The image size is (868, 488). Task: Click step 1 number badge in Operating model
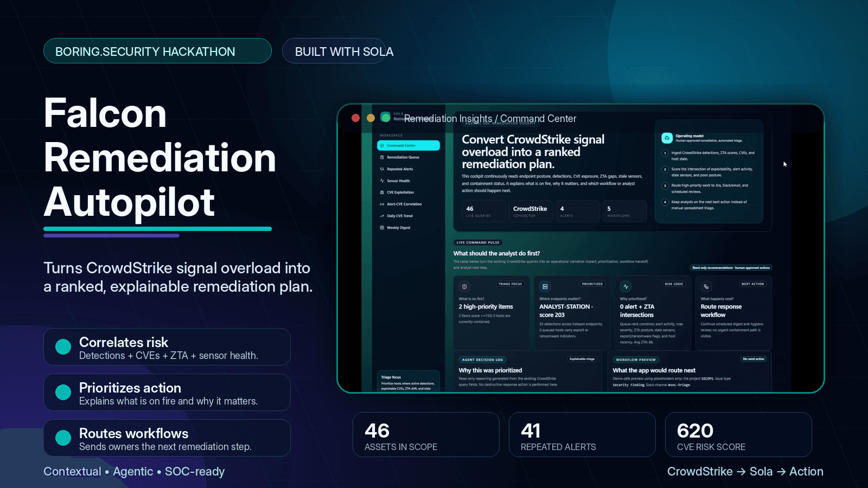665,153
